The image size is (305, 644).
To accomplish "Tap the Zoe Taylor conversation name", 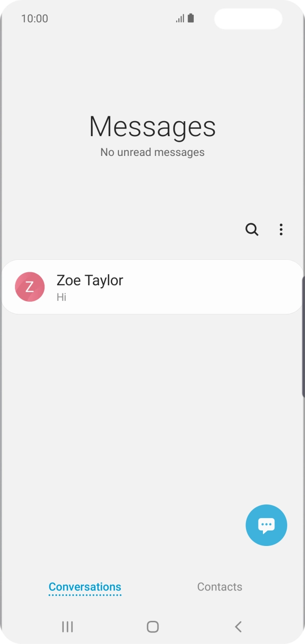I will (x=90, y=280).
